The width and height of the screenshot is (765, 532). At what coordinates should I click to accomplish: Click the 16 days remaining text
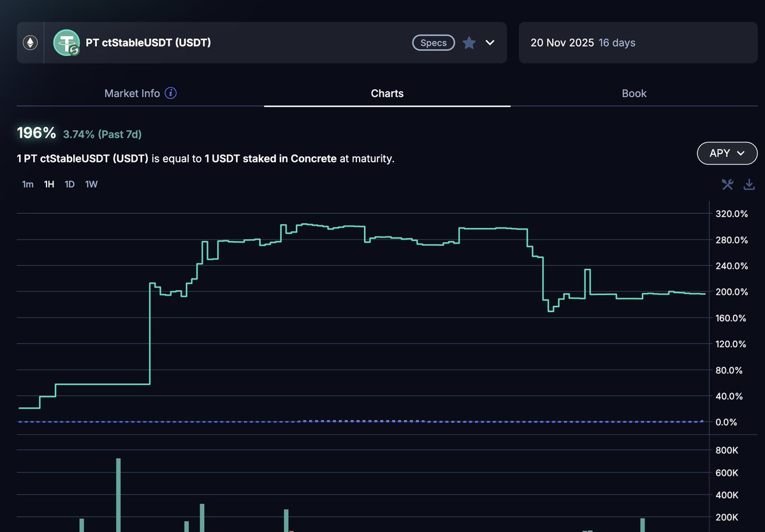(x=617, y=43)
